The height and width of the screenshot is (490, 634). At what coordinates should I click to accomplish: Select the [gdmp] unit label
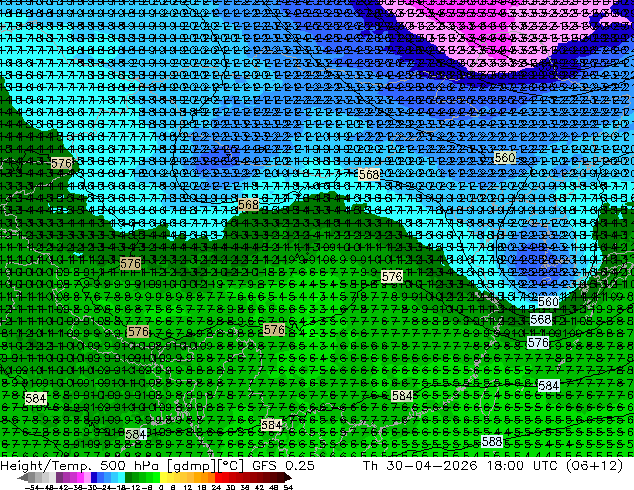tap(186, 465)
